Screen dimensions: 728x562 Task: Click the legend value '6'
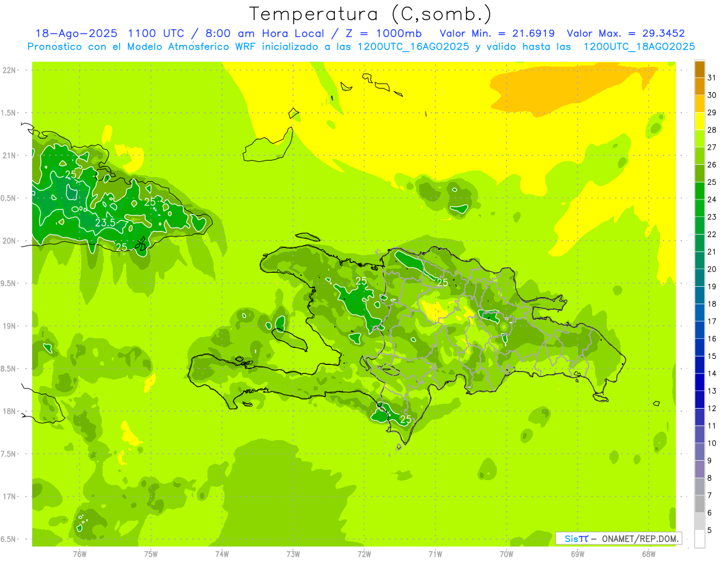[x=710, y=513]
